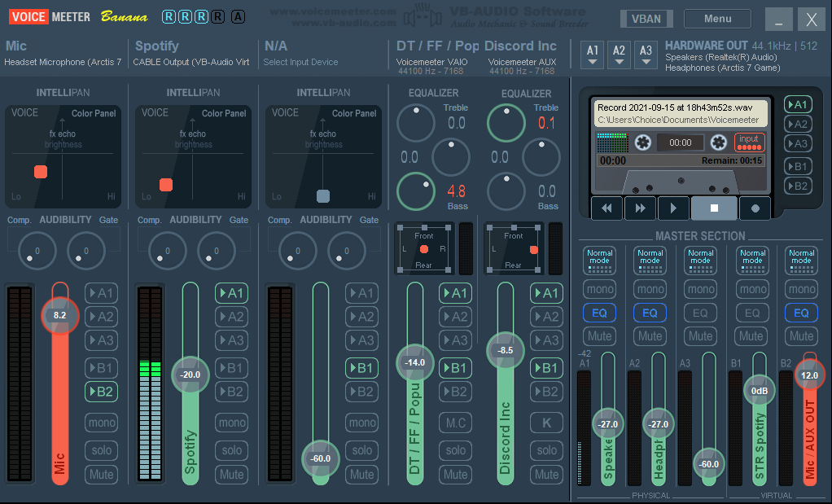Click the K button on Discord Inc
Screen dimensions: 832x504
click(x=546, y=423)
